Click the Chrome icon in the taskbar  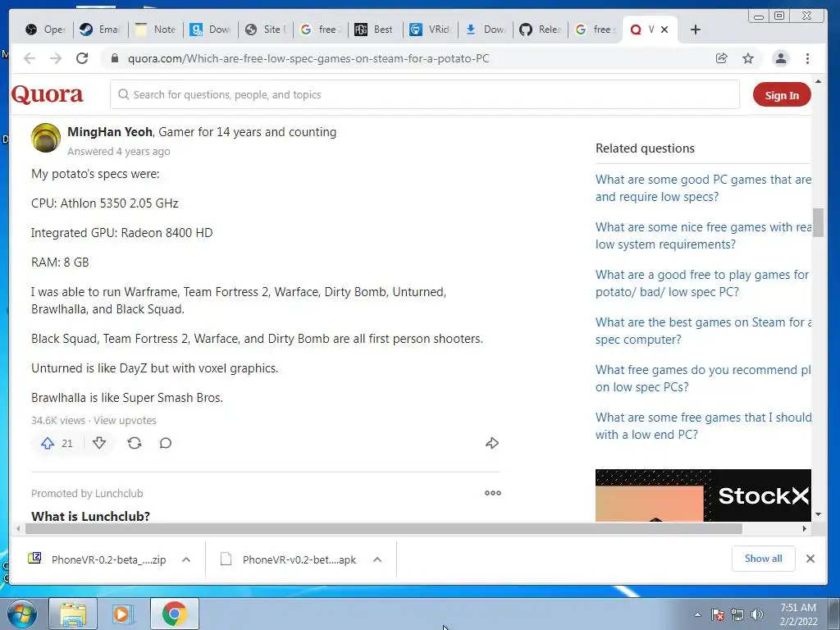174,614
